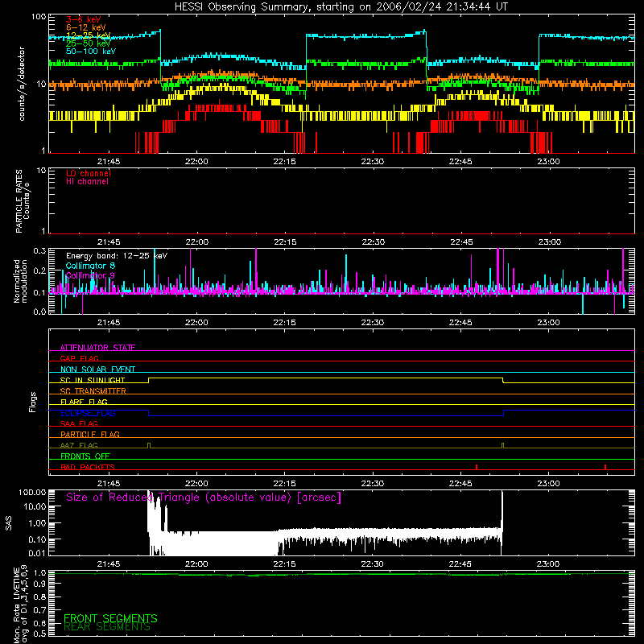Screen dimensions: 644x644
Task: Click the SAA FLAG label
Action: (x=79, y=423)
